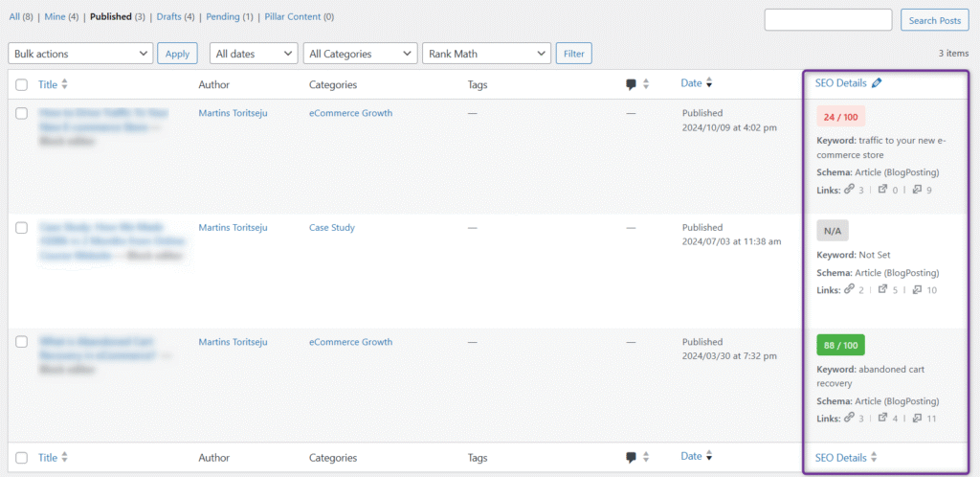Image resolution: width=980 pixels, height=477 pixels.
Task: Click the red 24 / 100 SEO score
Action: click(840, 117)
